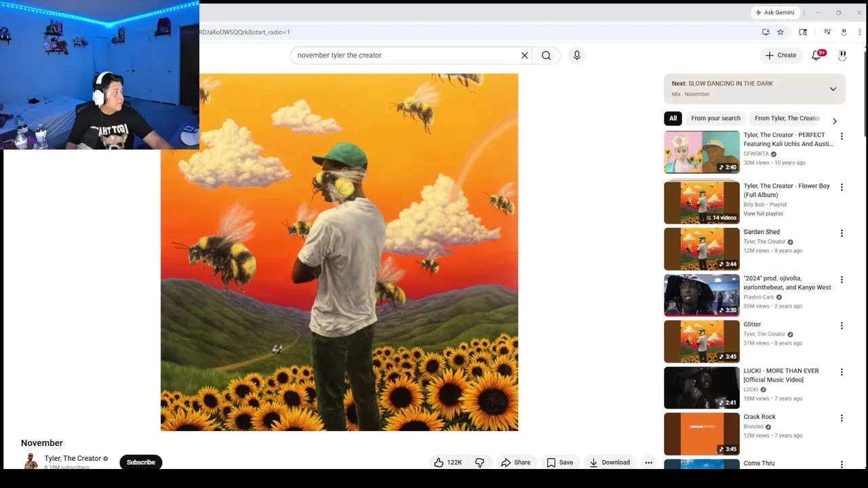Click the Ask Gemini button
The height and width of the screenshot is (488, 868).
774,12
